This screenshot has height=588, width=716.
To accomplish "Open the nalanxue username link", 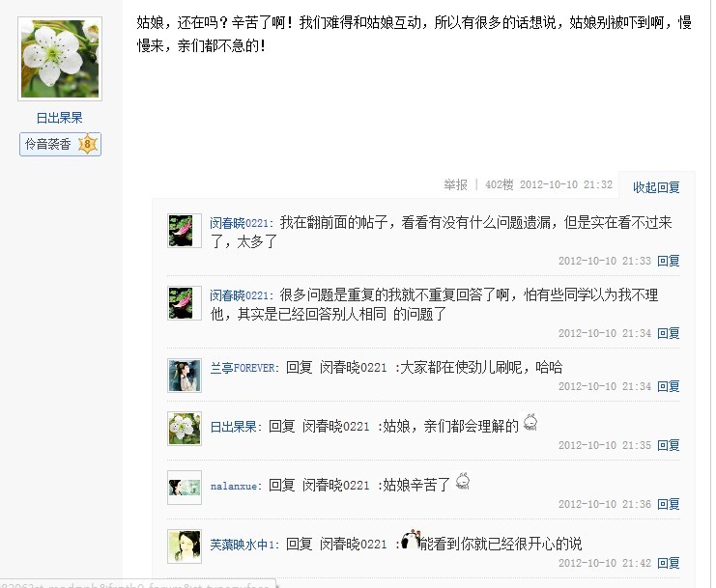I will pyautogui.click(x=233, y=487).
